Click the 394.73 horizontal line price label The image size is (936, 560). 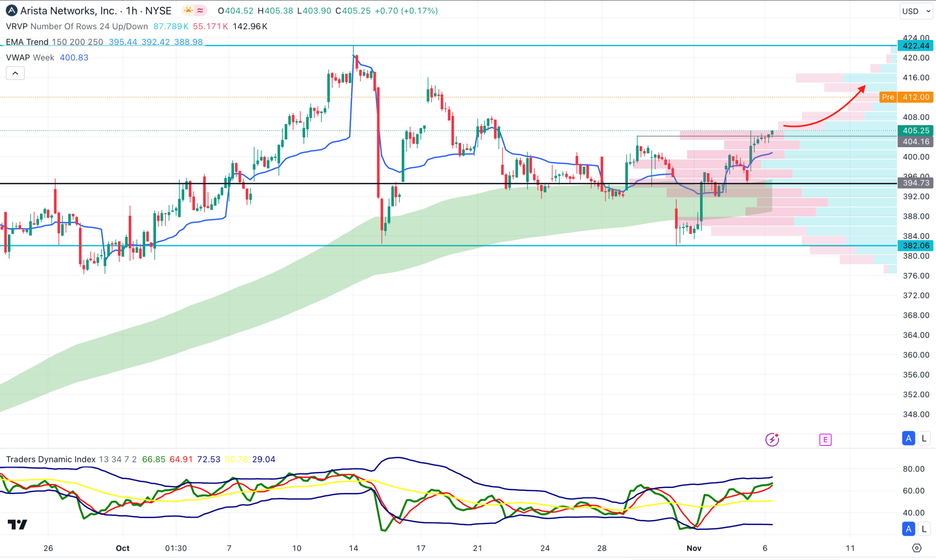[915, 183]
